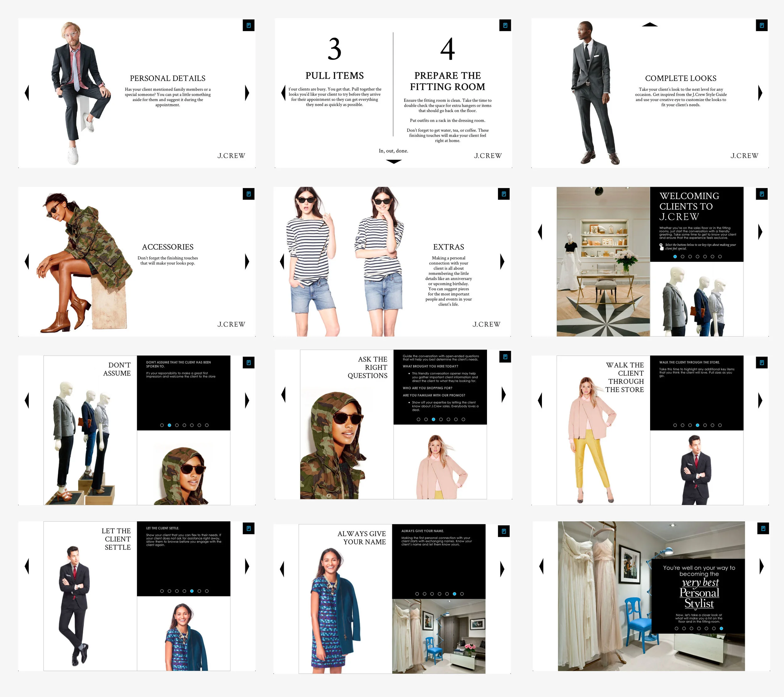Click right arrow on Walk the Client slide
The width and height of the screenshot is (784, 697).
(x=760, y=400)
